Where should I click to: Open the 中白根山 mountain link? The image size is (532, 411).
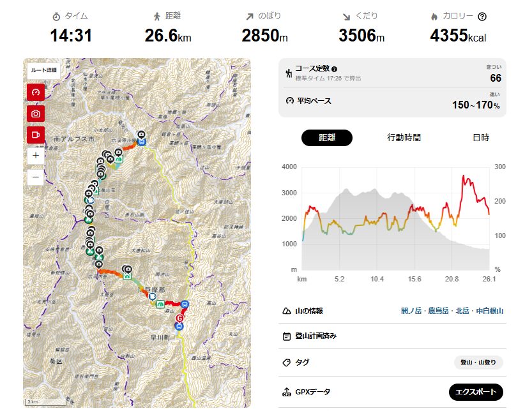pos(489,311)
